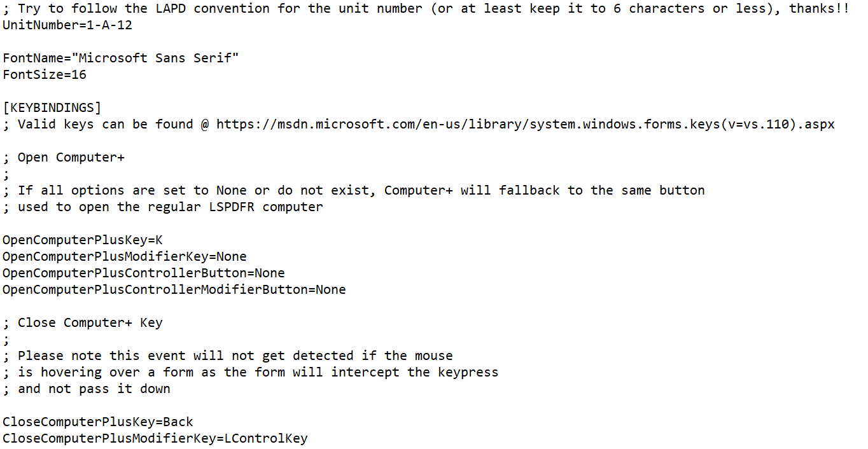Click the "; Close Computer+ Key" comment

point(83,322)
